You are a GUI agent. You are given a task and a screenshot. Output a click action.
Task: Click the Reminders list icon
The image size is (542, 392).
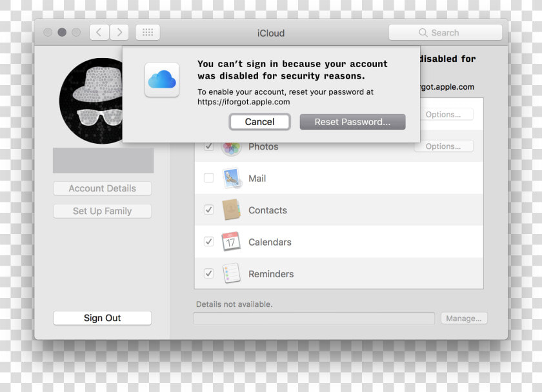point(231,273)
